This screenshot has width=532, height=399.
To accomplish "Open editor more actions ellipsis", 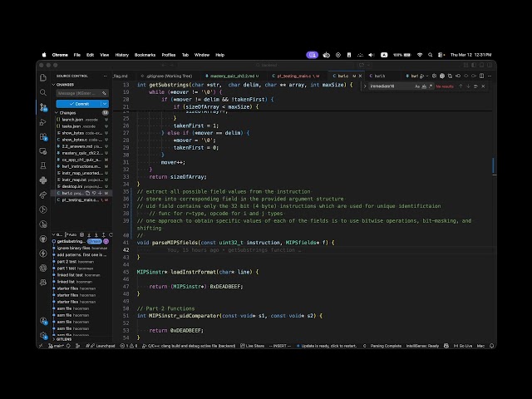I will 490,76.
